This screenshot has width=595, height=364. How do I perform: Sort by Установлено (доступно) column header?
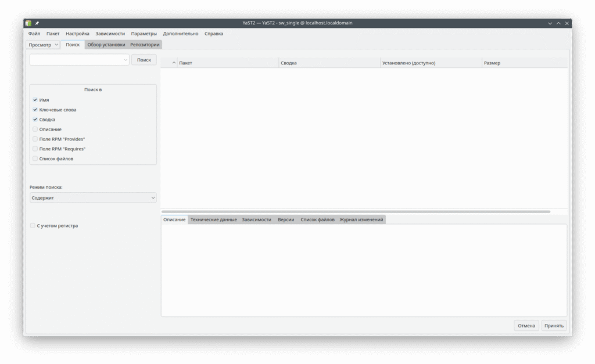[x=431, y=63]
